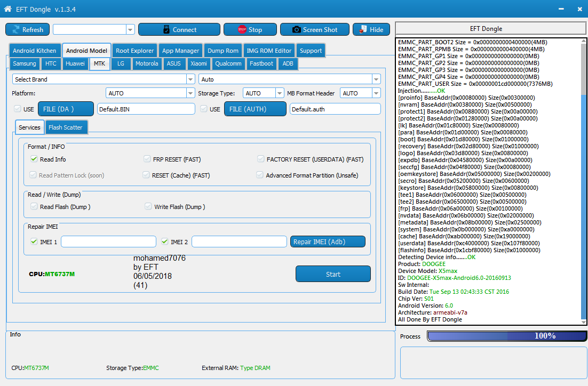Click 'DOOGEE-X5max-Android6.0-20160913' ID text
The height and width of the screenshot is (386, 588).
459,278
